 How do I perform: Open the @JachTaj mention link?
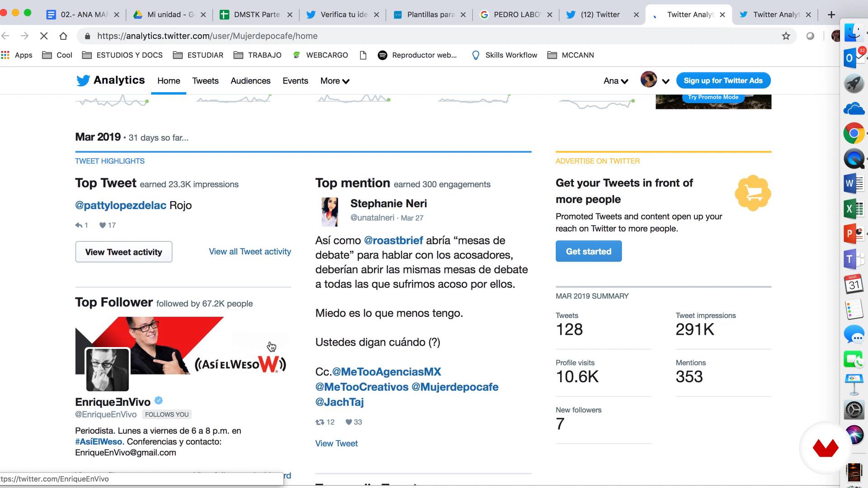coord(340,402)
